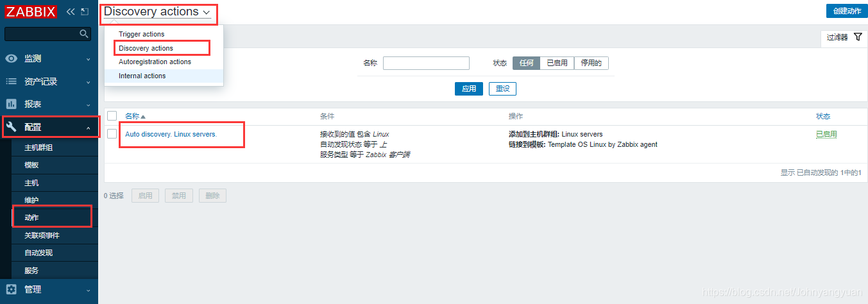This screenshot has width=868, height=304.
Task: Open the Discovery actions title dropdown
Action: tap(157, 12)
